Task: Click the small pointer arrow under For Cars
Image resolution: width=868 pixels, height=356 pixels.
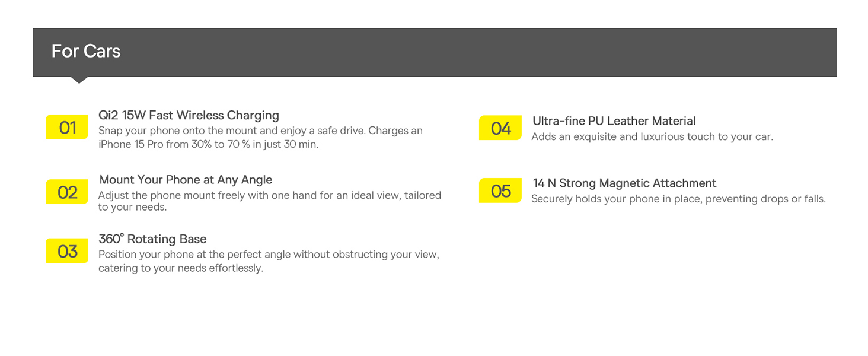Action: point(78,80)
